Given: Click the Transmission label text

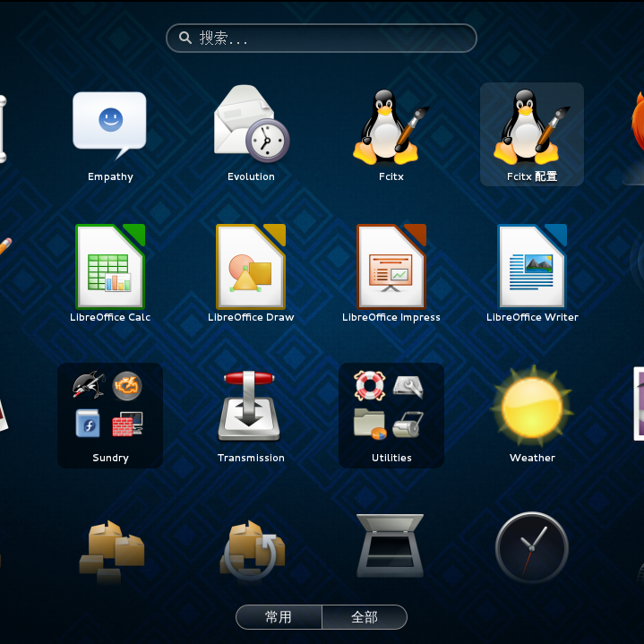Looking at the screenshot, I should pyautogui.click(x=251, y=458).
